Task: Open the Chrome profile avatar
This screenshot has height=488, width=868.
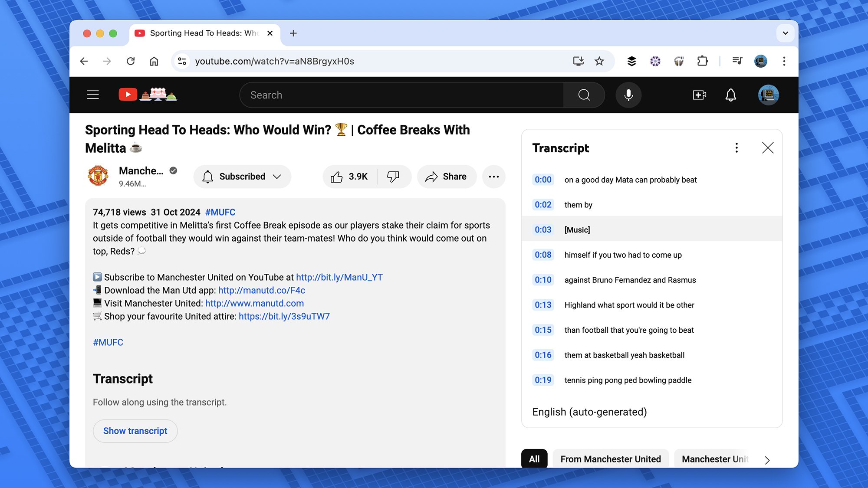Action: (761, 61)
